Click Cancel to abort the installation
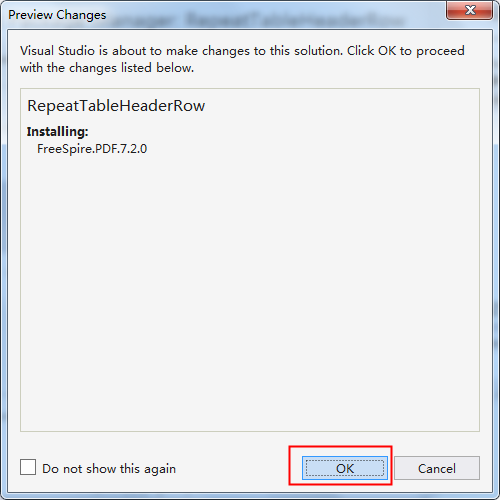The height and width of the screenshot is (500, 500). [437, 468]
